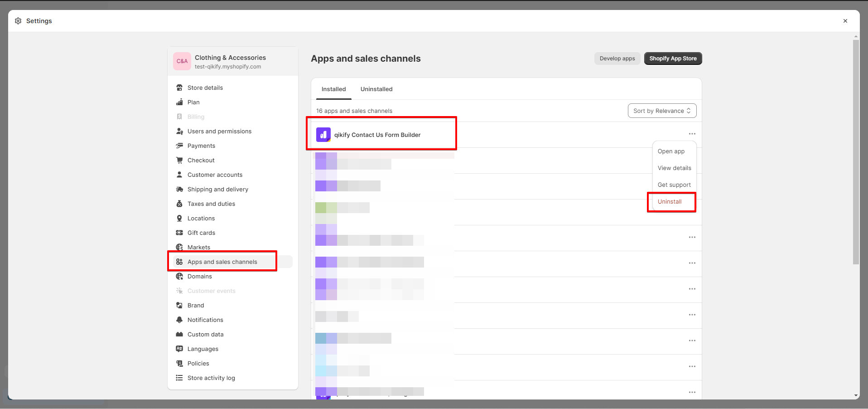Switch to the Uninstalled tab
This screenshot has height=409, width=868.
click(x=376, y=89)
